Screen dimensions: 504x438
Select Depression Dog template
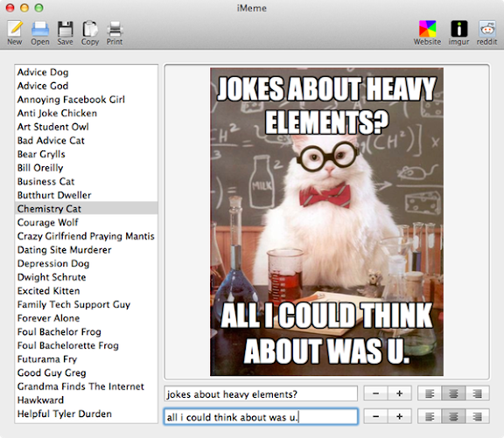(x=86, y=263)
